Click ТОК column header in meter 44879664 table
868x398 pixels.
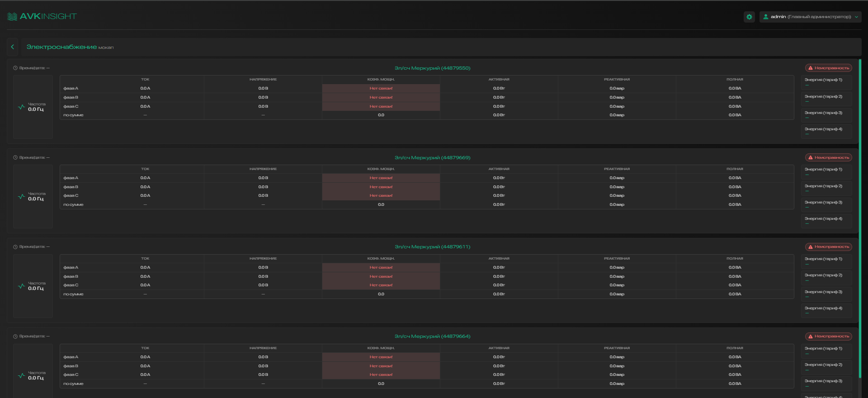(x=145, y=348)
